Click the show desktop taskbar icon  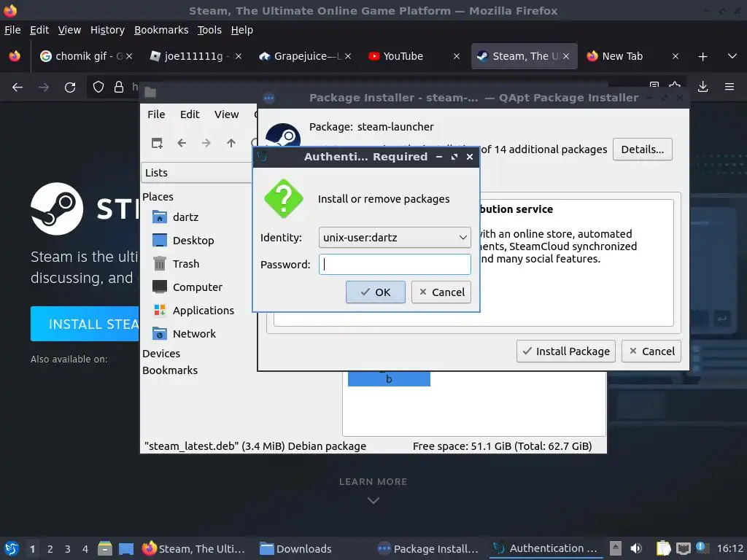click(x=125, y=548)
